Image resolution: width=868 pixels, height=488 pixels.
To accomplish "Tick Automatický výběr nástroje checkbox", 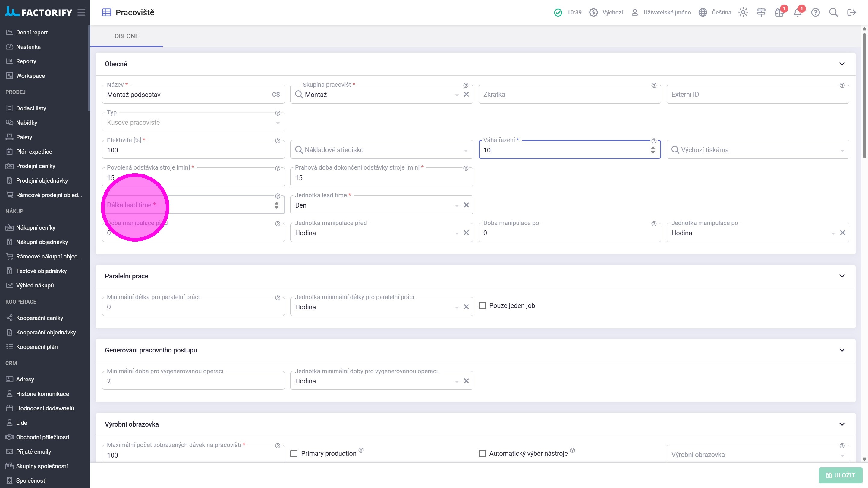I will [482, 453].
